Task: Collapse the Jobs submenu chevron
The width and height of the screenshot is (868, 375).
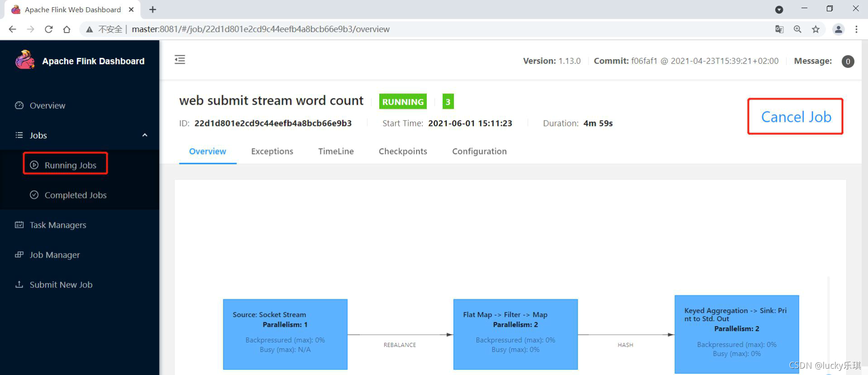Action: coord(145,135)
